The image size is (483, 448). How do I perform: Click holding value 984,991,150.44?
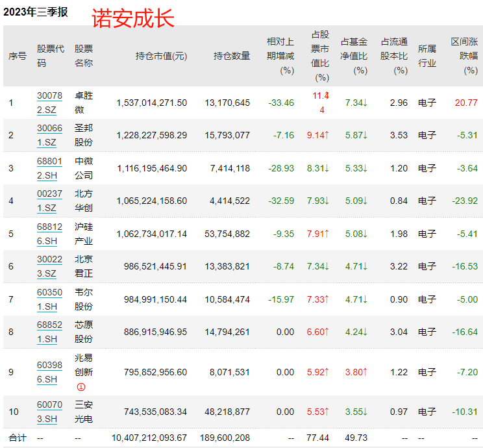155,299
